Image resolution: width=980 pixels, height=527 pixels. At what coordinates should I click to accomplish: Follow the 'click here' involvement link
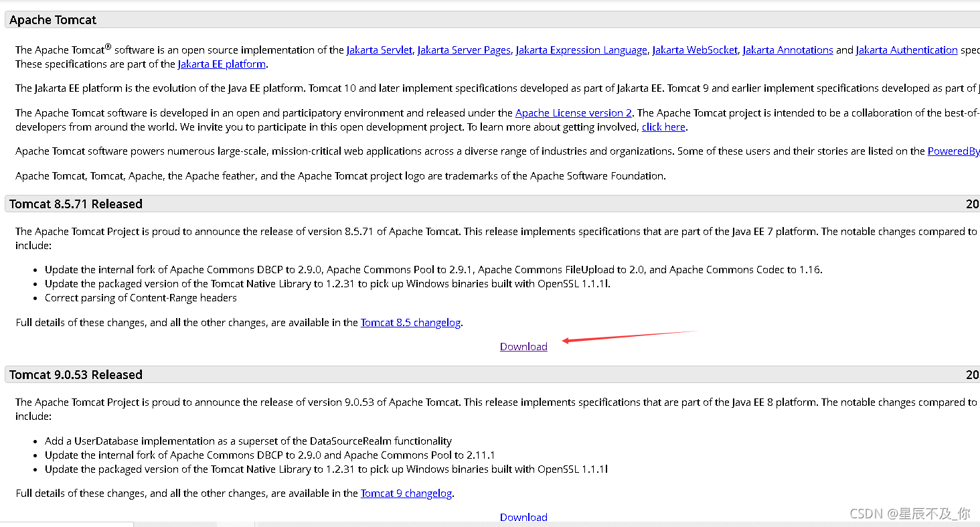[x=663, y=127]
